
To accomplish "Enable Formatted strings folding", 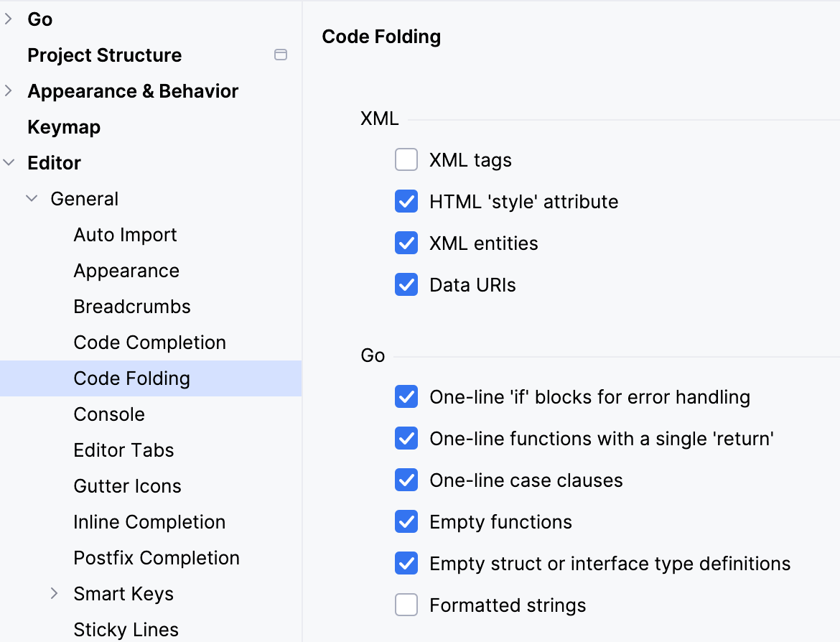I will point(406,605).
